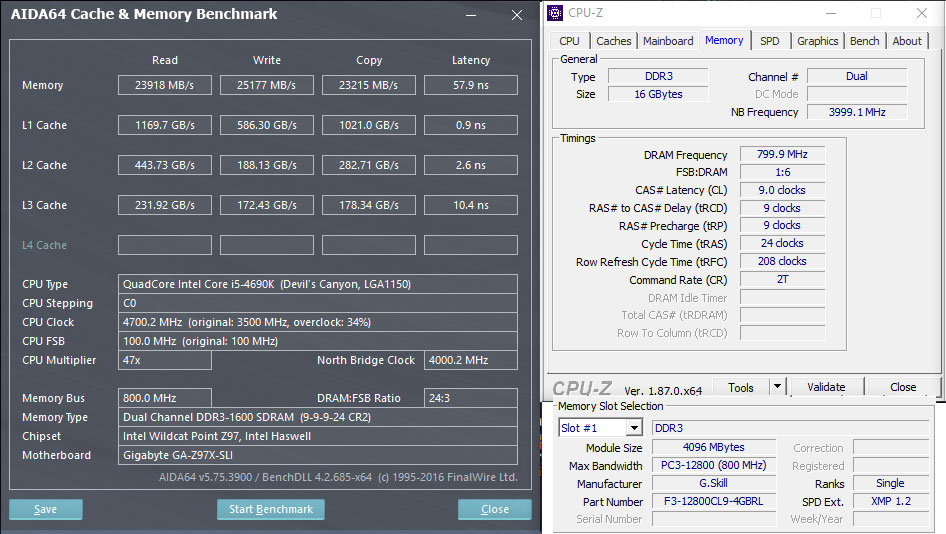Click the CAS# Latency value 9.0 clocks

[783, 190]
